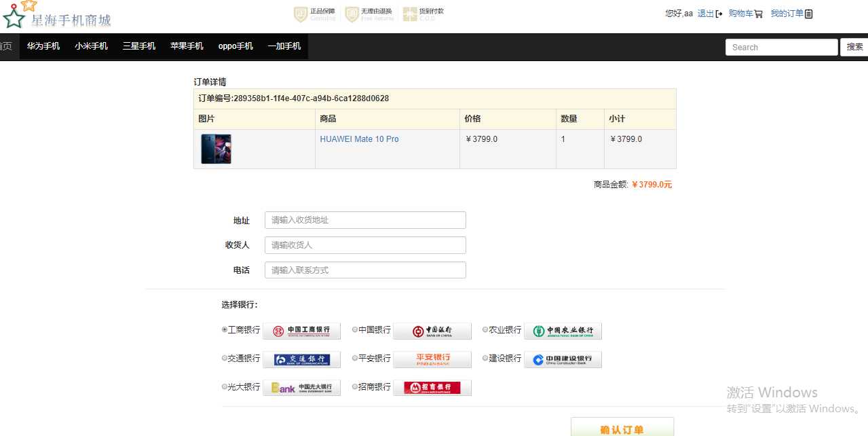Select the 招商银行 radio button
The height and width of the screenshot is (436, 868).
pos(355,386)
